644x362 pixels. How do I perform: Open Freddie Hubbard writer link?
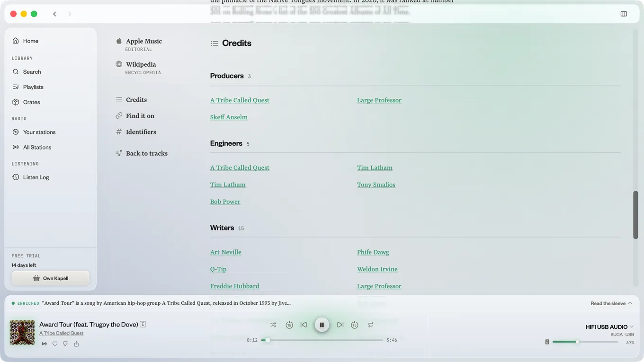pos(234,286)
